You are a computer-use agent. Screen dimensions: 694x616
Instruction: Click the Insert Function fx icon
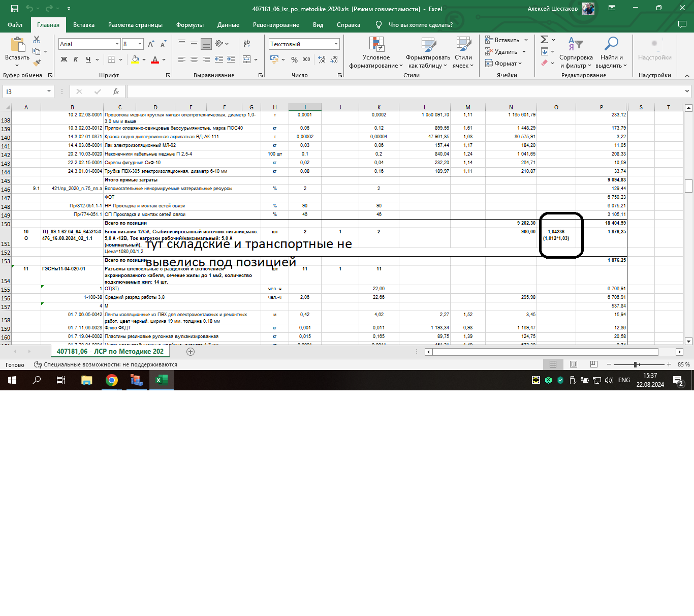point(116,91)
